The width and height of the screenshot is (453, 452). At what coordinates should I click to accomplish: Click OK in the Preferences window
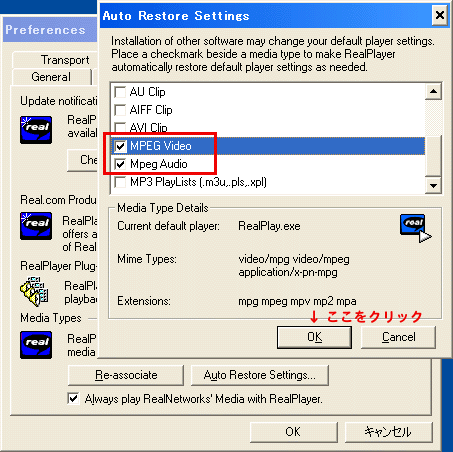click(293, 432)
